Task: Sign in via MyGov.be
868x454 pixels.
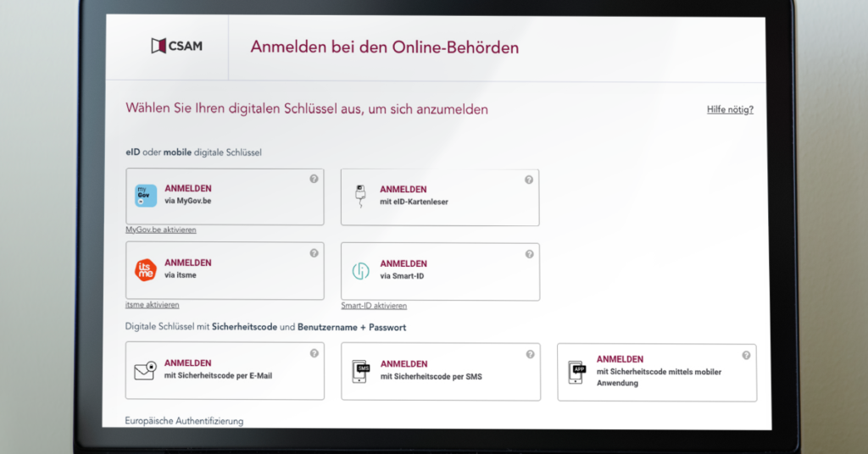Action: click(x=225, y=197)
